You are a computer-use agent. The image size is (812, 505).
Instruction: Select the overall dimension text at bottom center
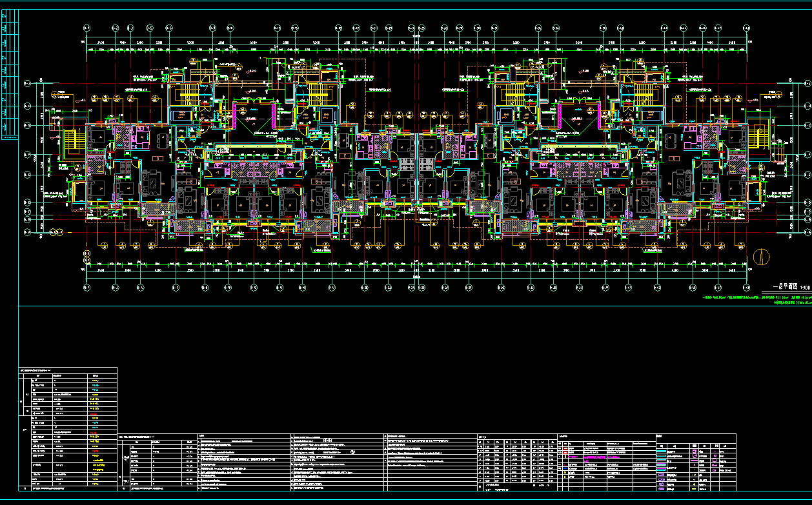click(416, 278)
